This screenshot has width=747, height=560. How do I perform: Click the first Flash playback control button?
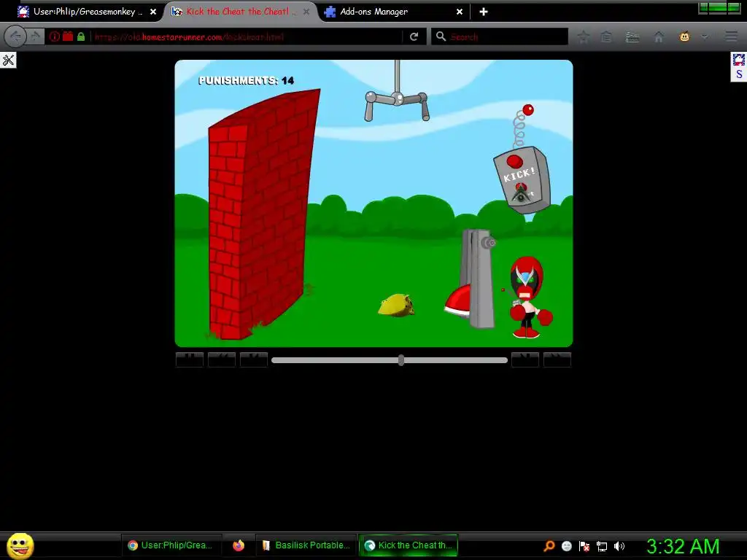(190, 359)
